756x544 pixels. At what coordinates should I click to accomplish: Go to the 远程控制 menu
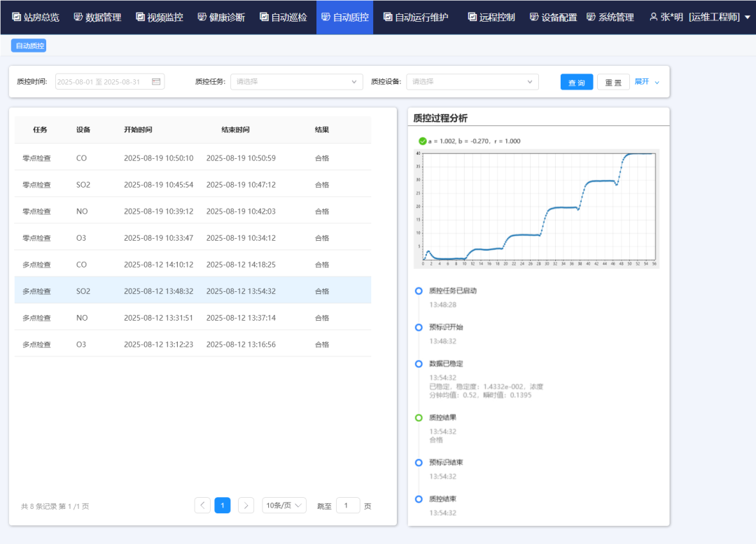pyautogui.click(x=492, y=18)
